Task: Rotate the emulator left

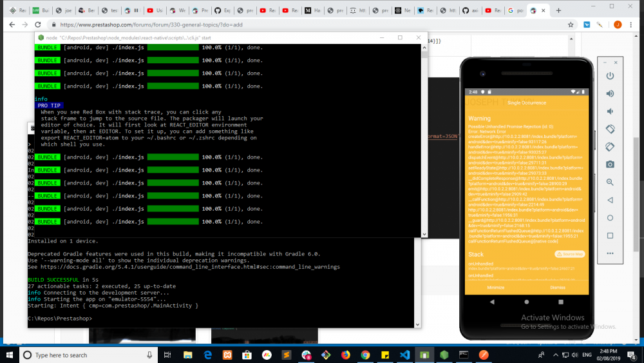Action: pyautogui.click(x=610, y=129)
